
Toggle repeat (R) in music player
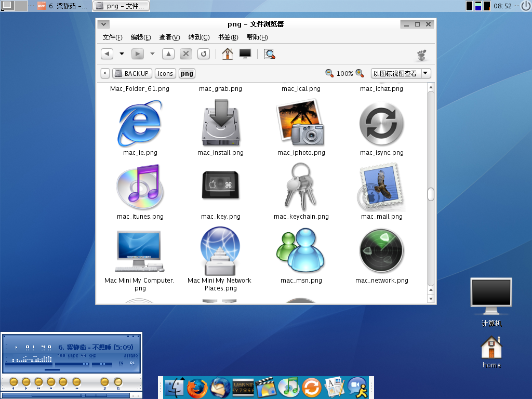point(118,382)
